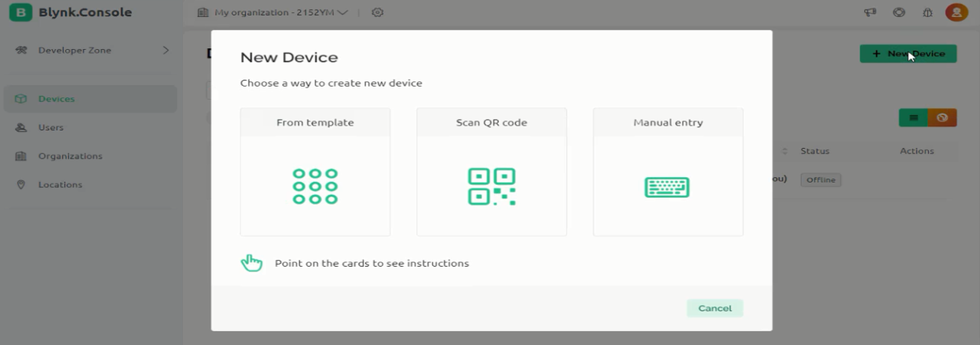The height and width of the screenshot is (345, 980).
Task: Open Devices in the sidebar
Action: pyautogui.click(x=90, y=99)
